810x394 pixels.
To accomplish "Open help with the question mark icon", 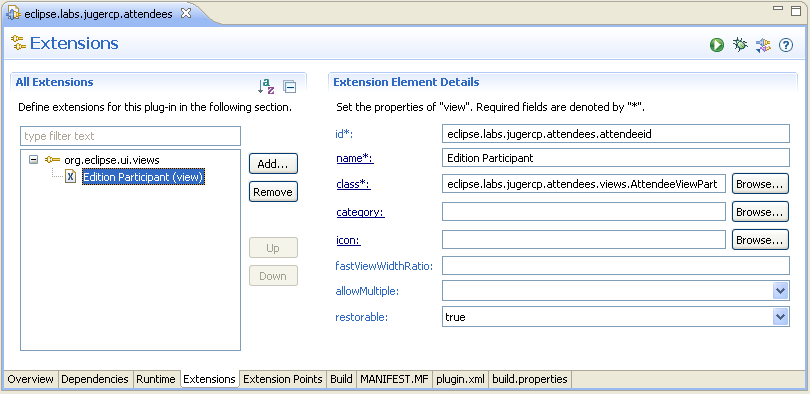I will point(786,45).
